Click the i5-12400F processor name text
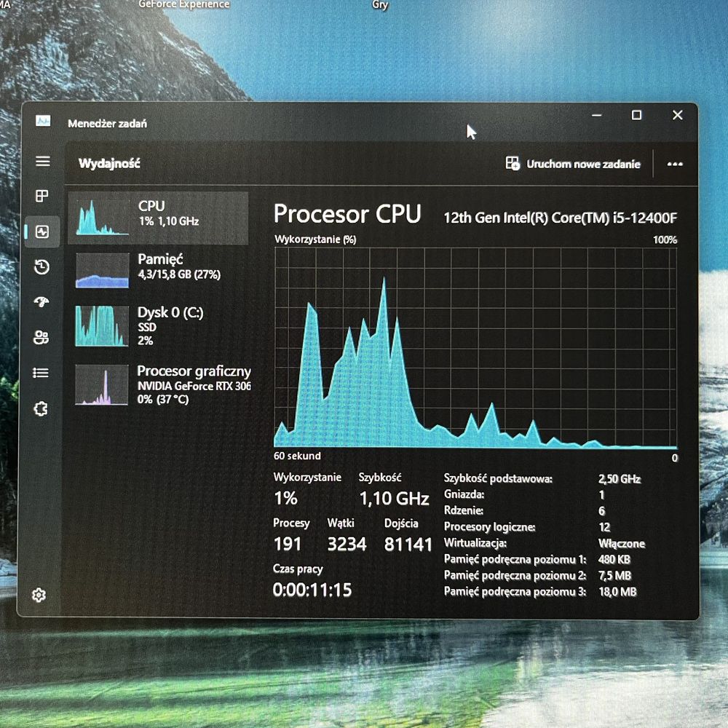The image size is (728, 728). click(x=561, y=218)
